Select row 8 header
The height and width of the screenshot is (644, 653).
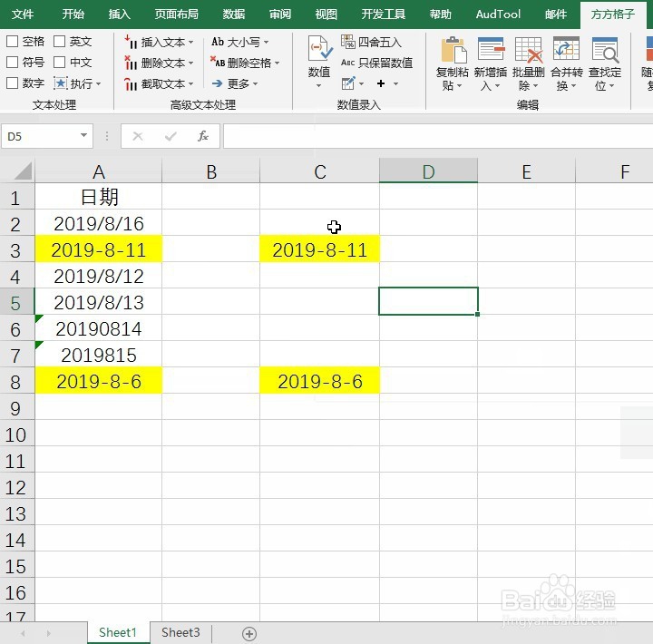click(15, 382)
